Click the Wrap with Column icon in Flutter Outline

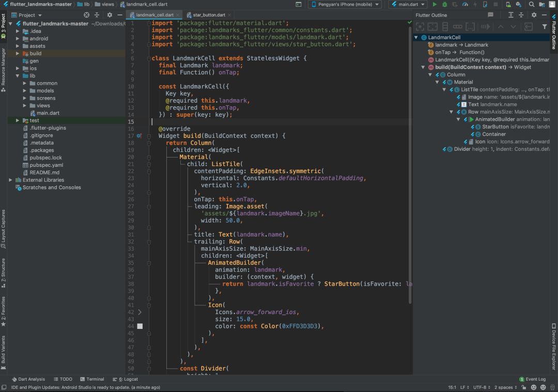[x=445, y=27]
